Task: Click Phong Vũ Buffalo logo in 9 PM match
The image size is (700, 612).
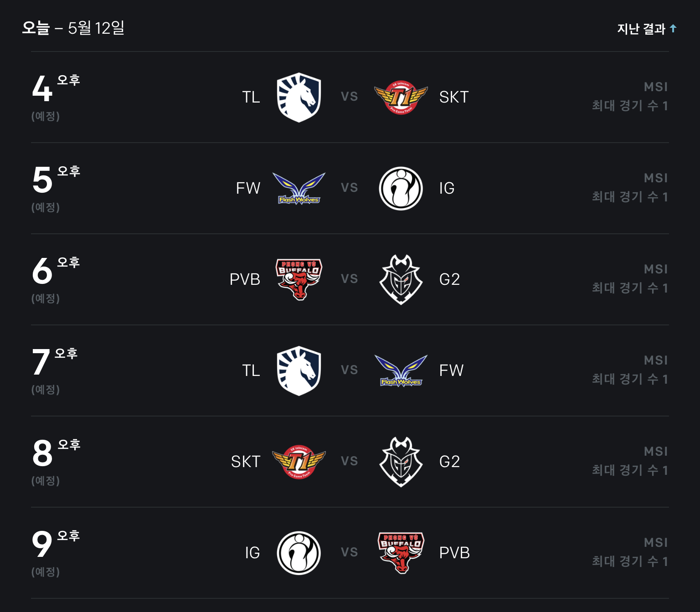Action: click(401, 553)
